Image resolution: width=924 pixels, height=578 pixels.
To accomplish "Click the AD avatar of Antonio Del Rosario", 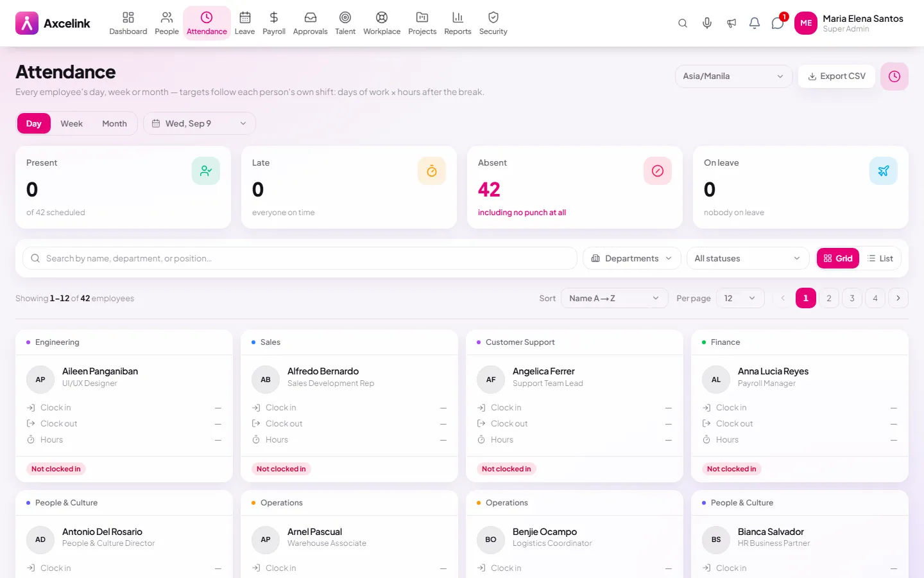I will pyautogui.click(x=40, y=539).
